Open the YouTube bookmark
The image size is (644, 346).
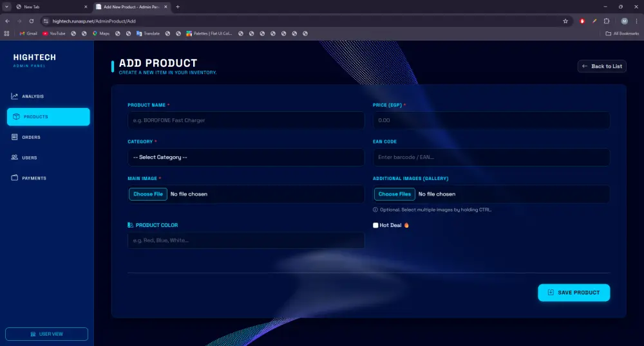[x=54, y=33]
